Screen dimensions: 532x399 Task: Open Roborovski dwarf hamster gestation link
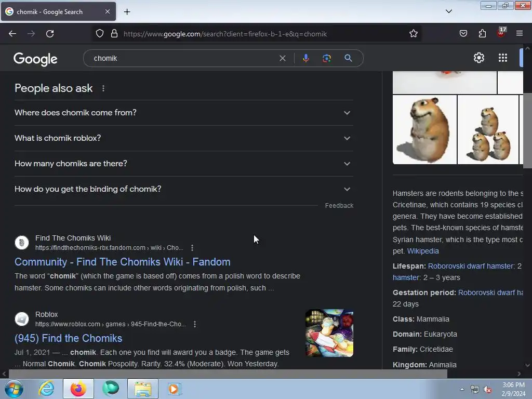click(x=490, y=292)
